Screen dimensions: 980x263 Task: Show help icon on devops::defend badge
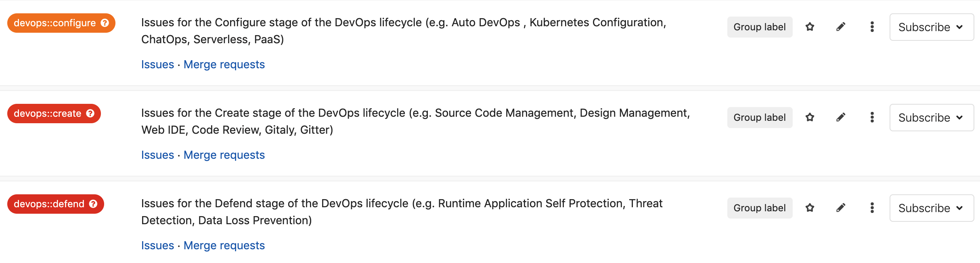(93, 204)
